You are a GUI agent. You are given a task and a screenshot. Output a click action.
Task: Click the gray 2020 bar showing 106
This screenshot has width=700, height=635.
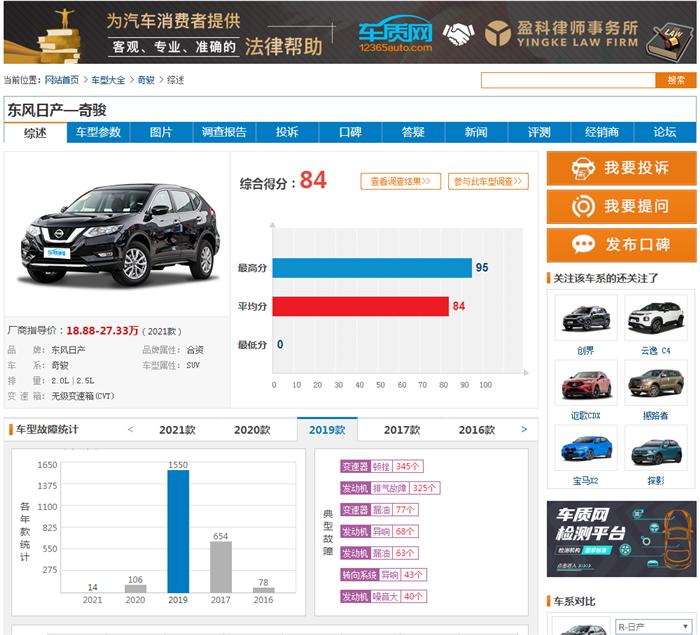click(x=135, y=589)
